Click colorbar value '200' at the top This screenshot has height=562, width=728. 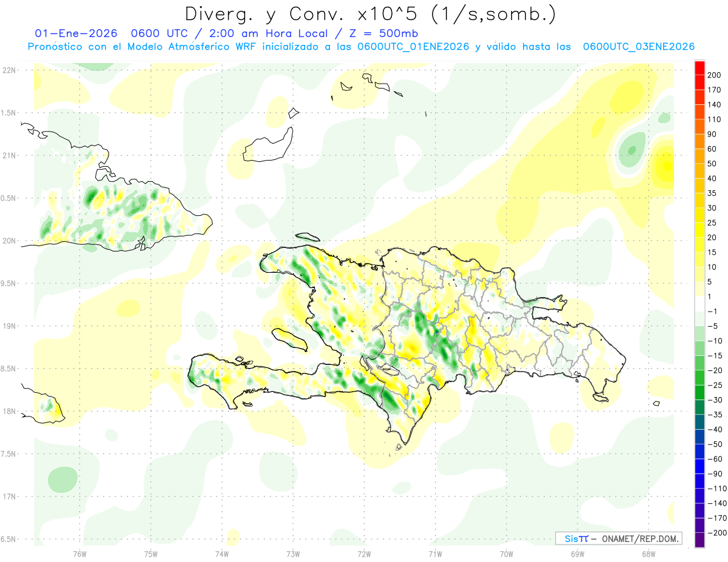(x=715, y=75)
